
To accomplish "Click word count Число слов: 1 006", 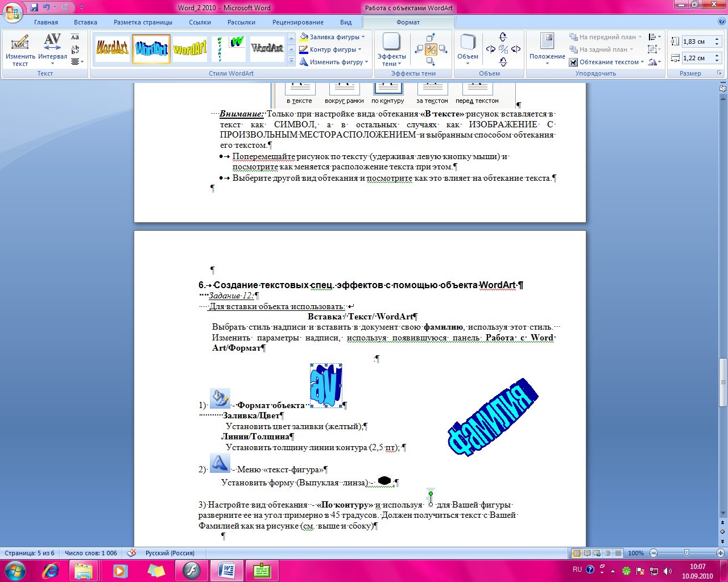I will tap(91, 553).
